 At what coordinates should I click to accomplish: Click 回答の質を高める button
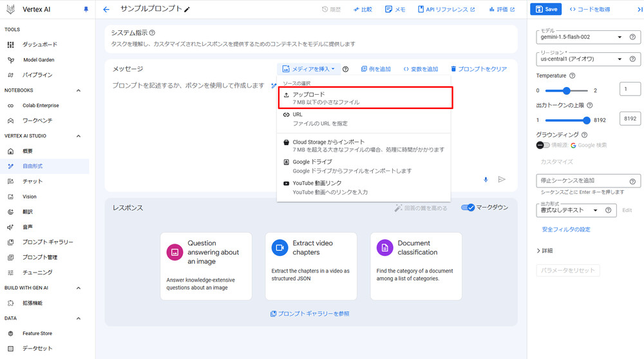421,208
